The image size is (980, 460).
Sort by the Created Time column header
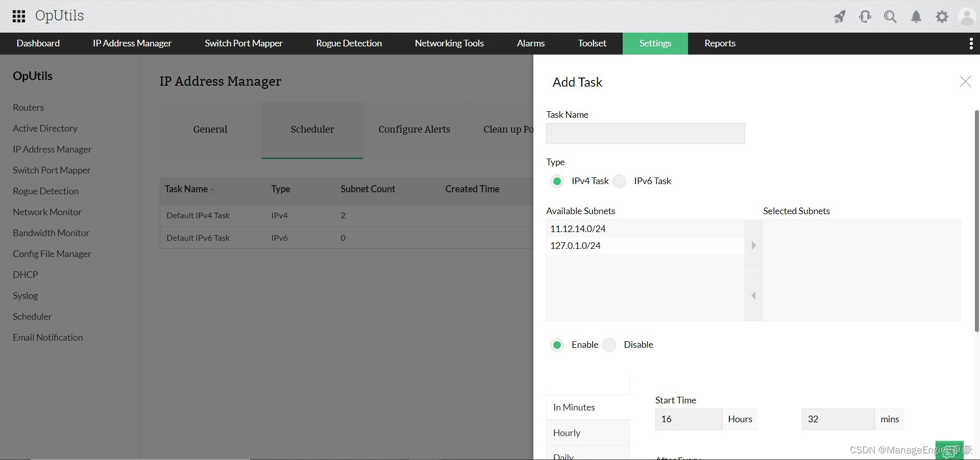pyautogui.click(x=472, y=189)
